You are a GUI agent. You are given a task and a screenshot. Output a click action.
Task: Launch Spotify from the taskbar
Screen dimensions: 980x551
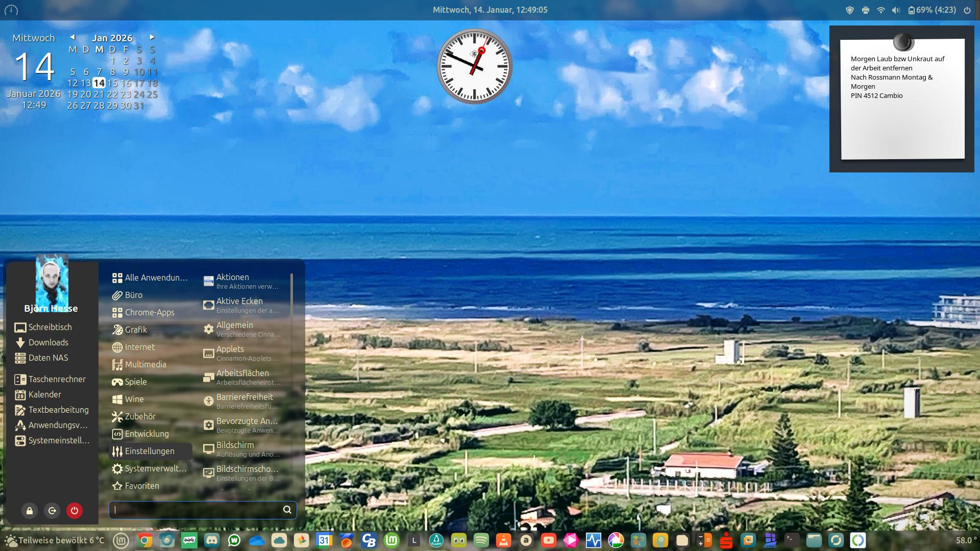481,540
